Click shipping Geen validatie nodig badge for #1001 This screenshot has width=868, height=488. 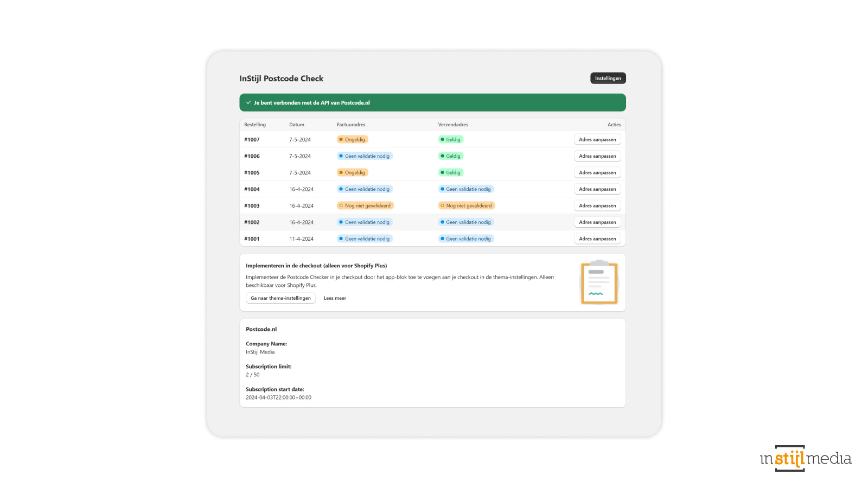pyautogui.click(x=466, y=239)
